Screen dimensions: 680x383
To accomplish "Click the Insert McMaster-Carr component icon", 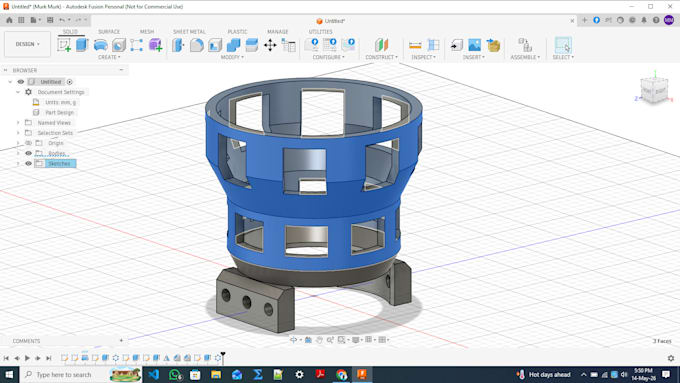I will [x=493, y=45].
